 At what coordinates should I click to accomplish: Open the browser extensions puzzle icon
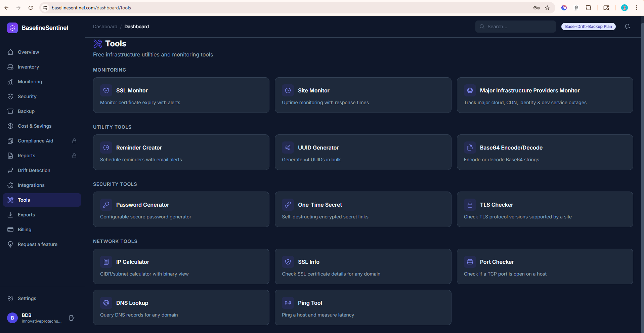pyautogui.click(x=588, y=8)
